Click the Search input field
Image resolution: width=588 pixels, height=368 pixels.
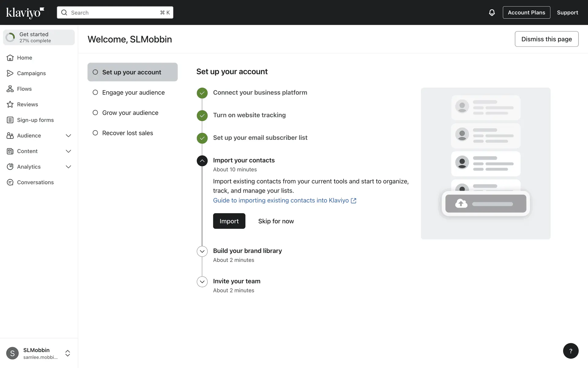(115, 13)
